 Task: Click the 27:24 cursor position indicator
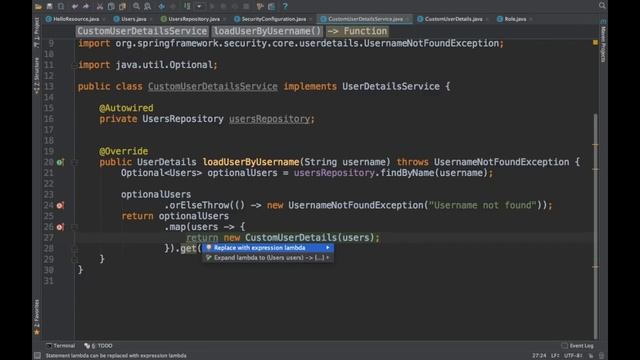pos(539,356)
